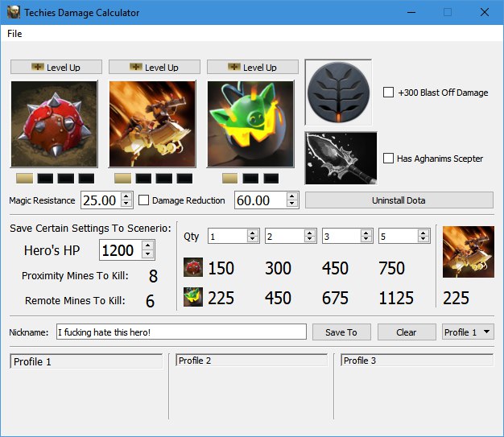Decrease the Hero's HP spinner value
This screenshot has height=437, width=504.
[147, 255]
